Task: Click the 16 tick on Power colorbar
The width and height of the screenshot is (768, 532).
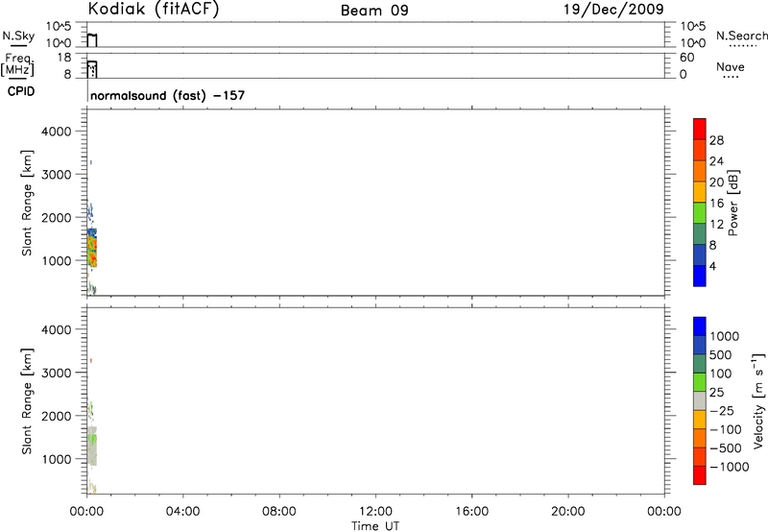Action: click(x=716, y=204)
